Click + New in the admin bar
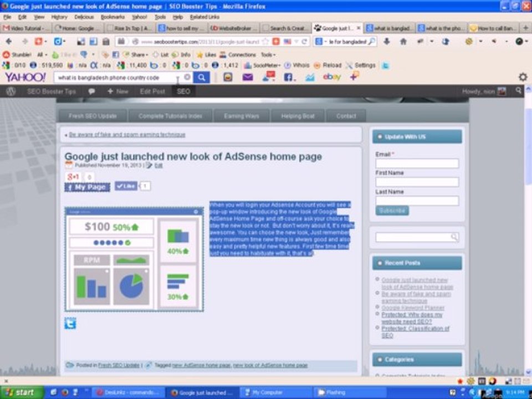The image size is (532, 399). point(117,91)
